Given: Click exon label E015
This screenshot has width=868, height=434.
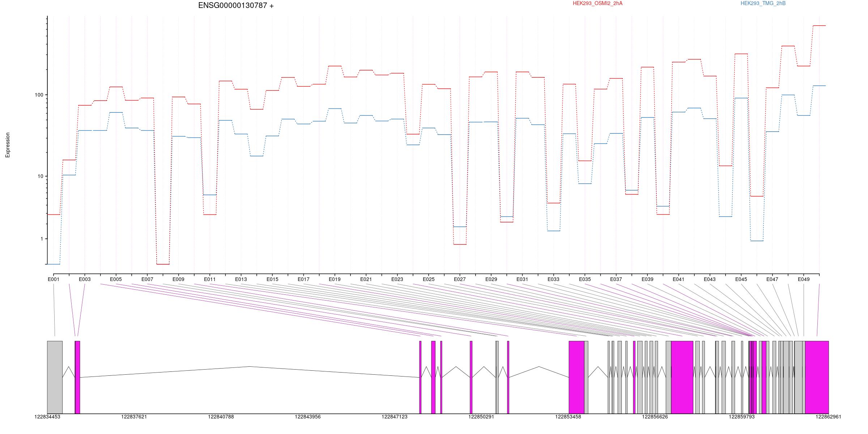Looking at the screenshot, I should click(272, 280).
